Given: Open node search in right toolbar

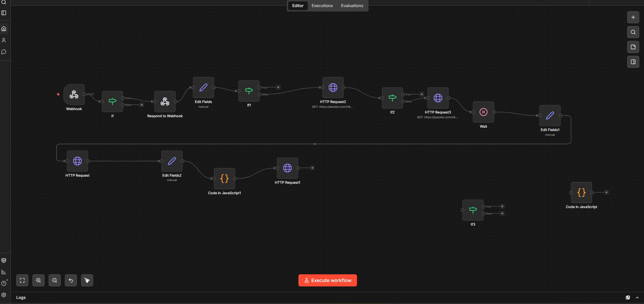Looking at the screenshot, I should (633, 32).
